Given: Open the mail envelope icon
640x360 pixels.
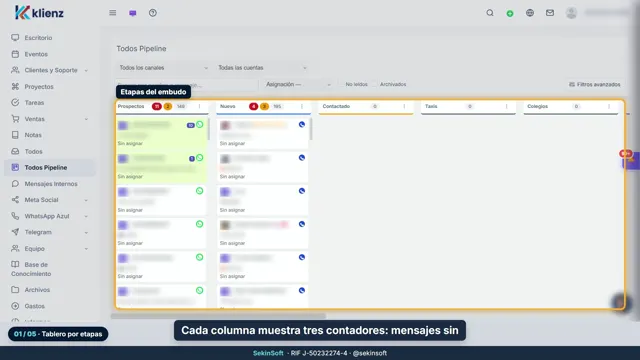Looking at the screenshot, I should click(x=550, y=13).
